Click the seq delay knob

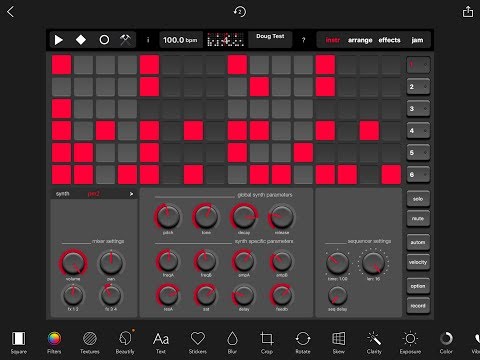coord(337,295)
